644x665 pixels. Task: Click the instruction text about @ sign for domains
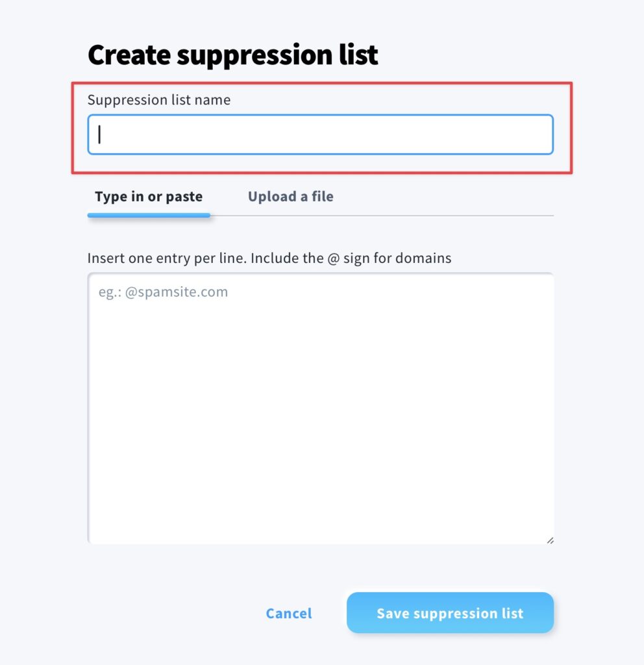tap(269, 258)
